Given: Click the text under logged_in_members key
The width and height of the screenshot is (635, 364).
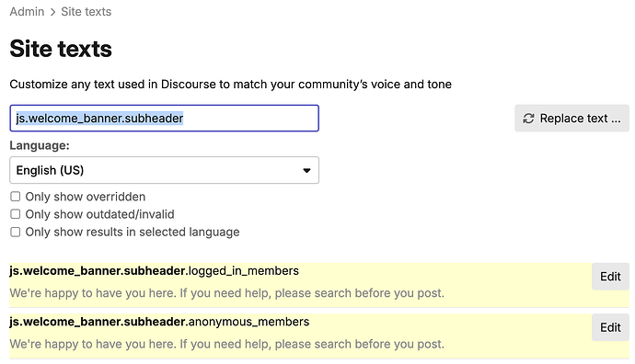Looking at the screenshot, I should (226, 293).
